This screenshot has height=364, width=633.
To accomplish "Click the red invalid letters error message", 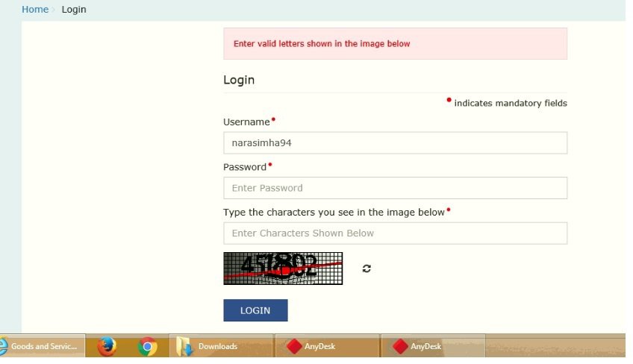I will coord(322,44).
